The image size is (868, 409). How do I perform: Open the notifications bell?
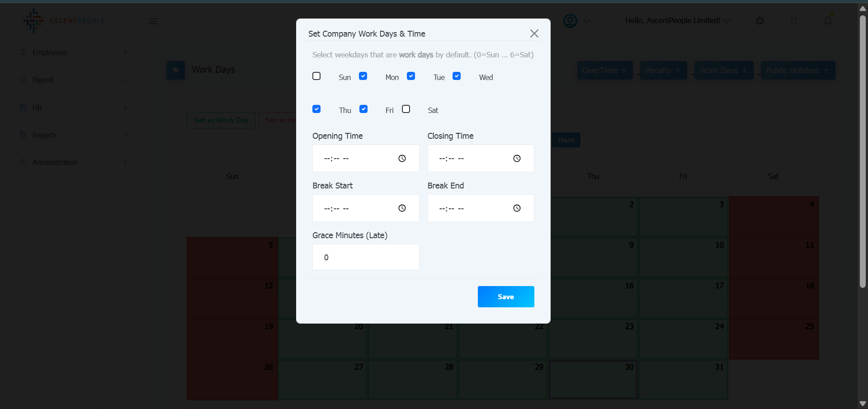pos(828,21)
